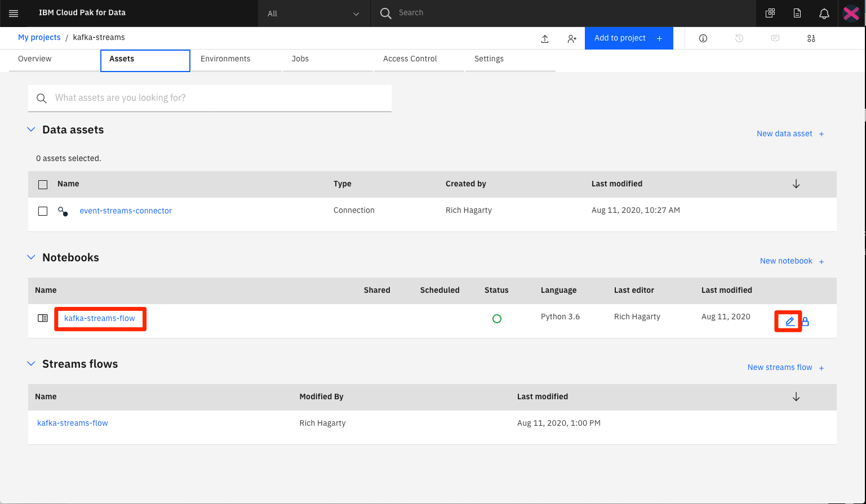Open the user avatar menu
The image size is (866, 504).
851,13
